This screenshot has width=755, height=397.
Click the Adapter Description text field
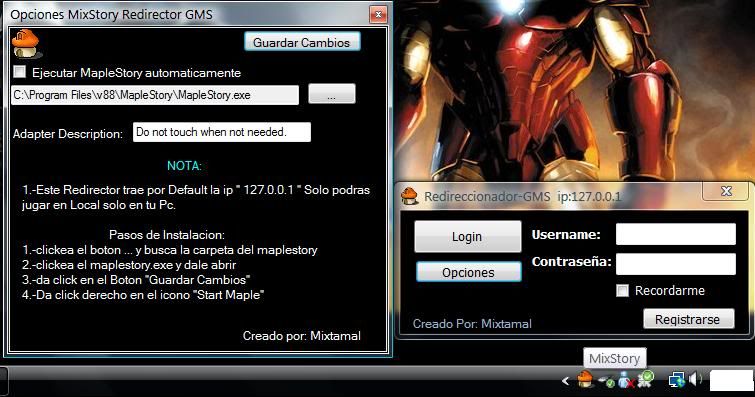click(x=222, y=132)
